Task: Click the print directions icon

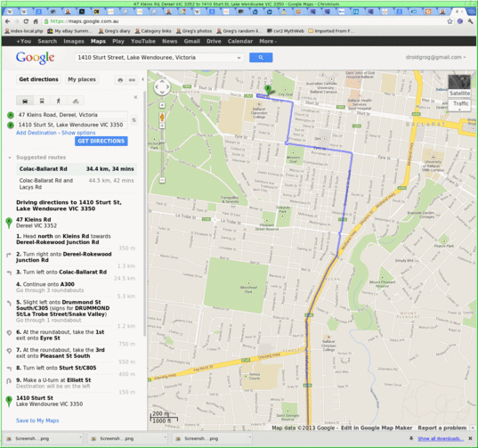Action: (120, 80)
